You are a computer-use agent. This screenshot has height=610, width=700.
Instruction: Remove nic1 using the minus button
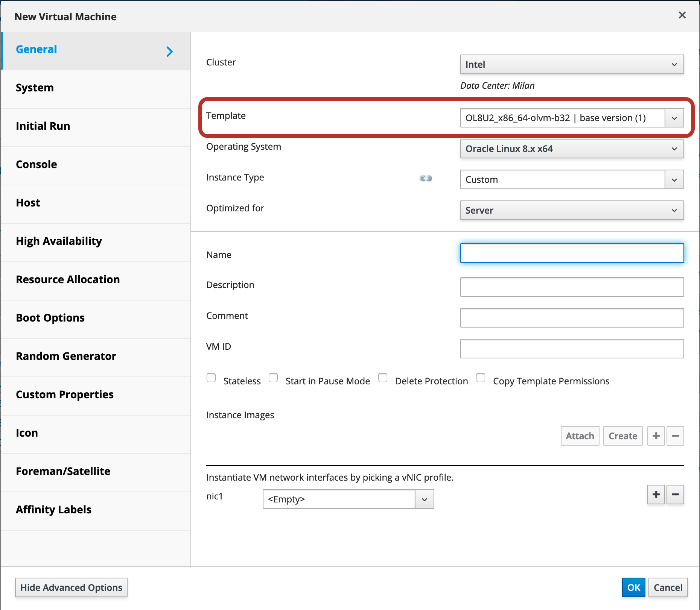point(675,495)
